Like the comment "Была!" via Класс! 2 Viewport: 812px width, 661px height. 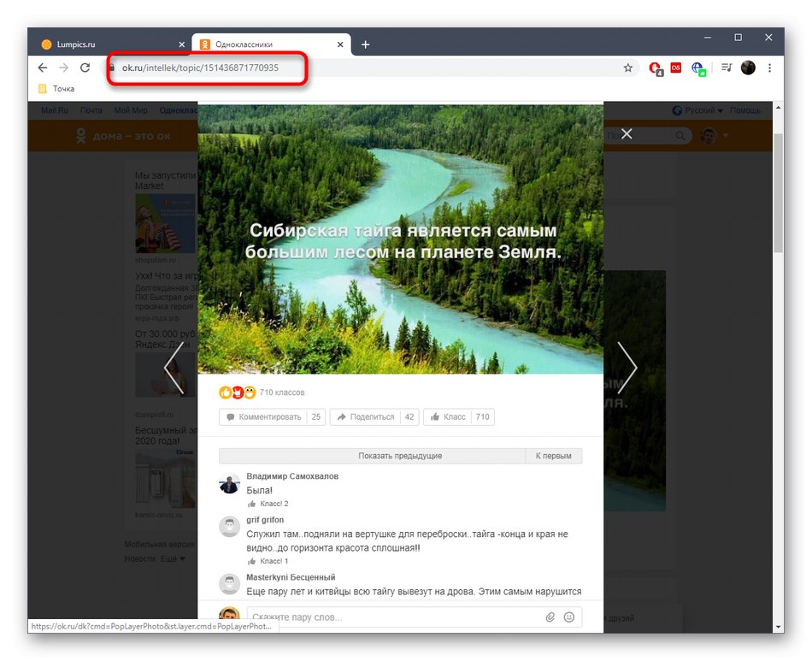(268, 504)
